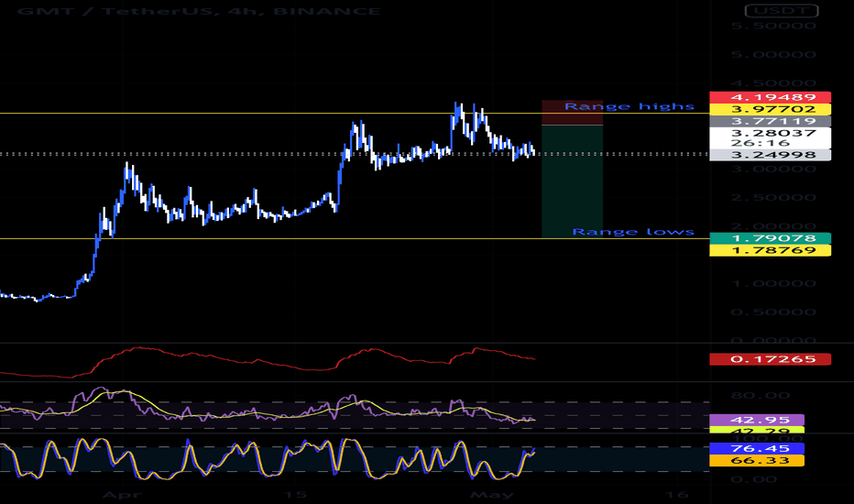The width and height of the screenshot is (854, 504).
Task: Select the red 4.19489 price label
Action: click(770, 97)
